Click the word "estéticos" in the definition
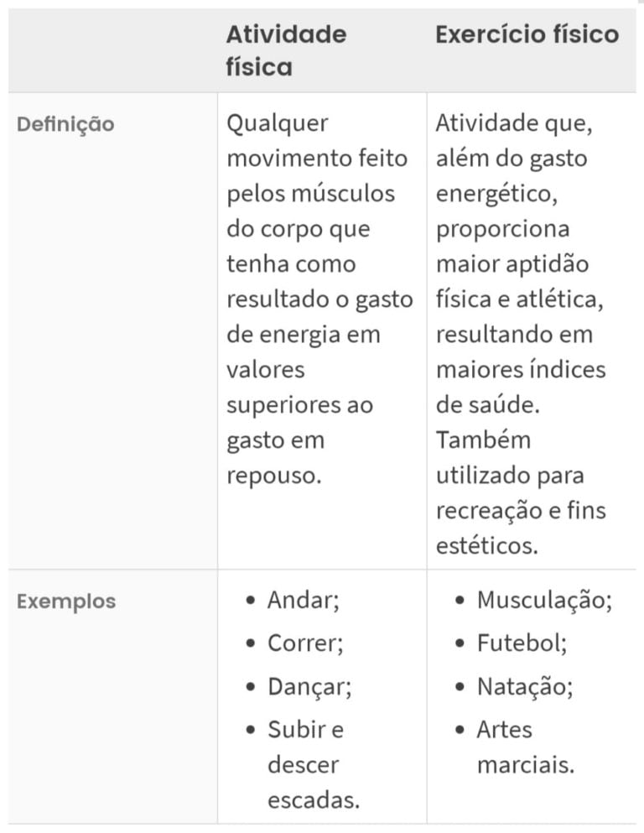The height and width of the screenshot is (833, 644). pos(486,546)
